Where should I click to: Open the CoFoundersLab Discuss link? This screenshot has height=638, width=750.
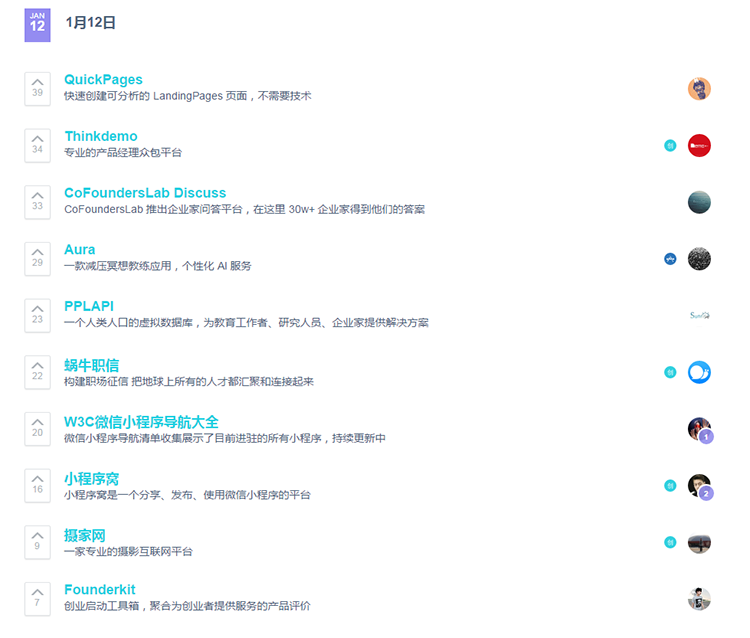(145, 193)
